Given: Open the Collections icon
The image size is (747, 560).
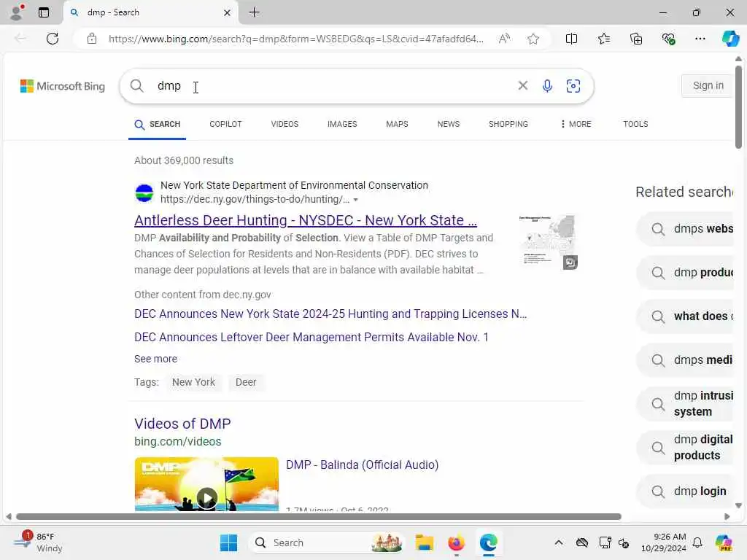Looking at the screenshot, I should coord(636,39).
